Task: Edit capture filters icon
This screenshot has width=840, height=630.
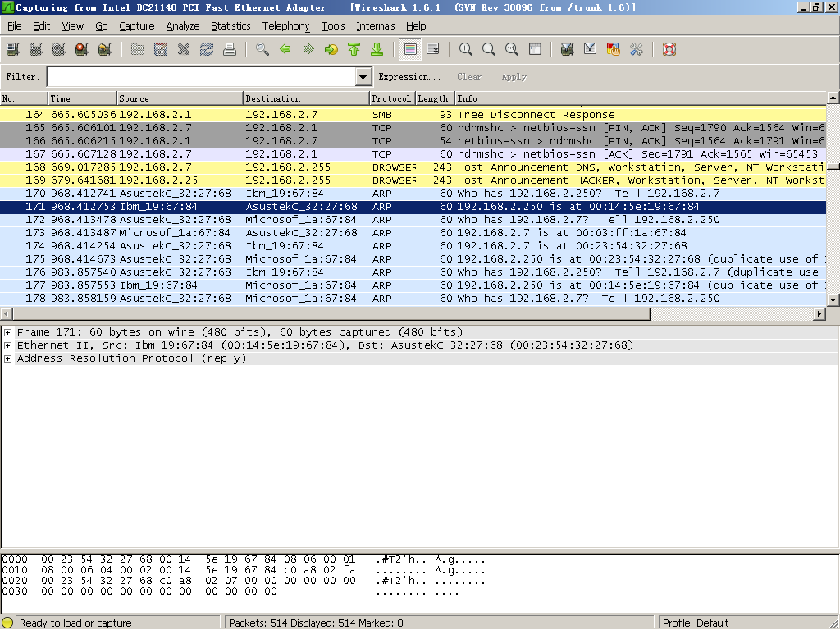Action: (x=568, y=50)
